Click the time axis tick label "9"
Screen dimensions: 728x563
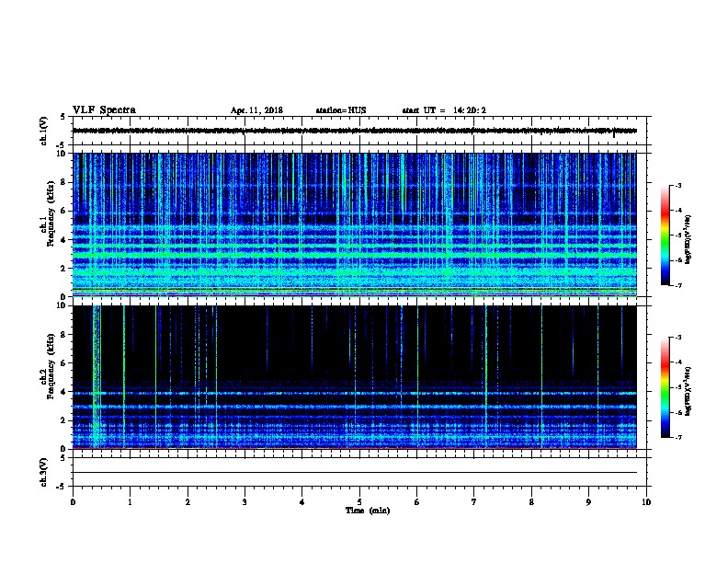tap(588, 502)
